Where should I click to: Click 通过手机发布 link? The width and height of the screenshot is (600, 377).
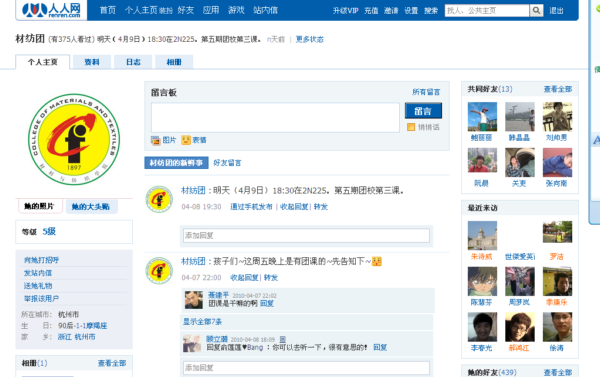coord(251,207)
